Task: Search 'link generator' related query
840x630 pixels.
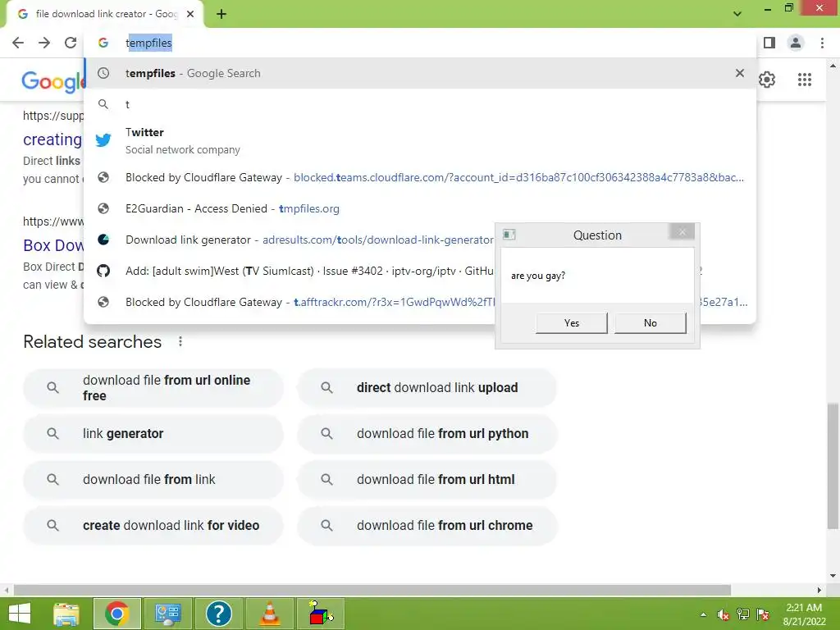Action: 153,433
